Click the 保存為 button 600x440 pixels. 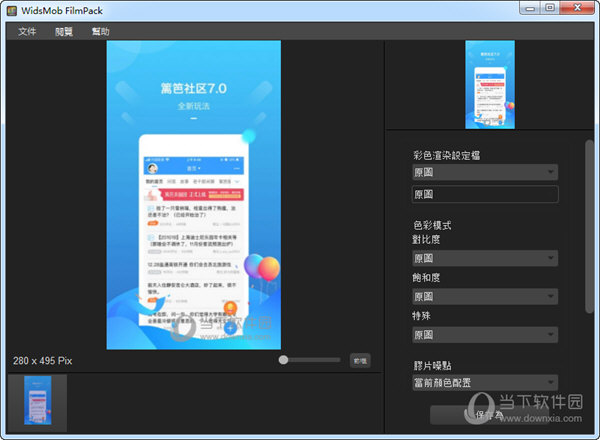pos(489,415)
